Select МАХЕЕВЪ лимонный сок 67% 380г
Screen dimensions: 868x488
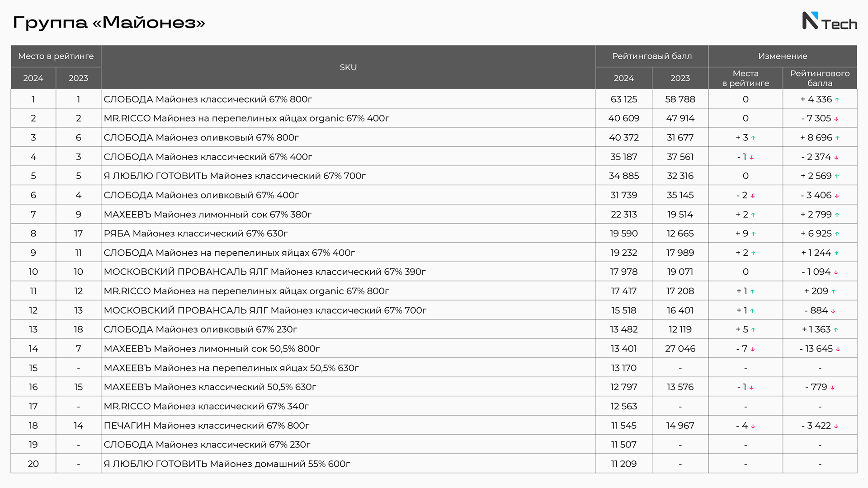[x=434, y=214]
